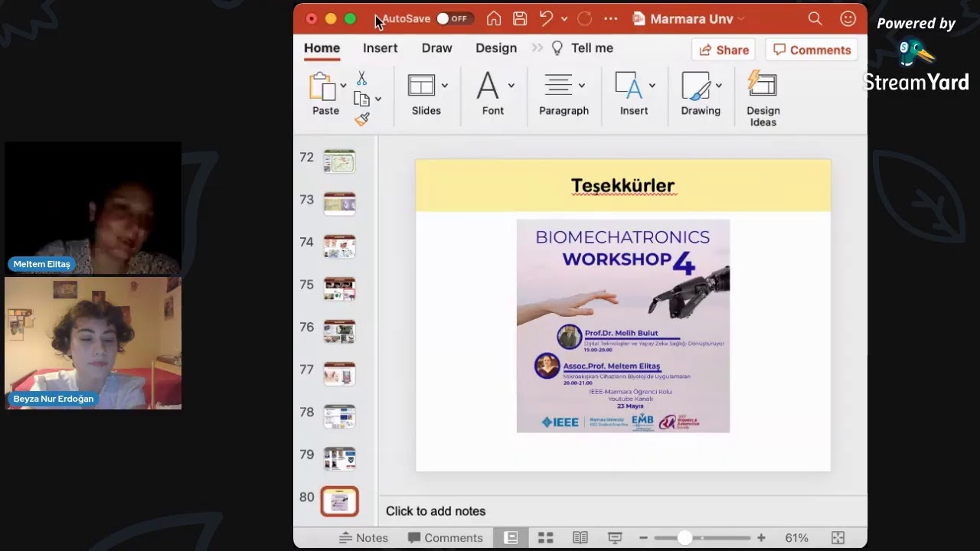The height and width of the screenshot is (551, 980).
Task: Open Design Ideas
Action: pyautogui.click(x=763, y=99)
